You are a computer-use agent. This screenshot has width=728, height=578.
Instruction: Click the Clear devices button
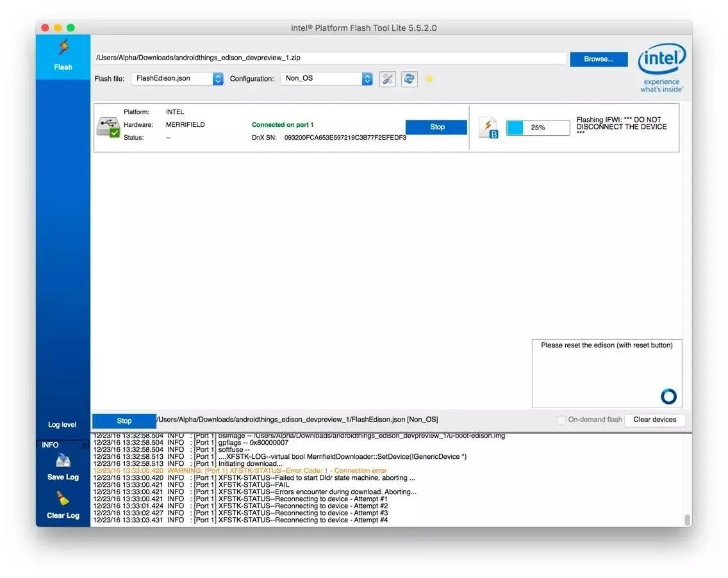(x=655, y=420)
